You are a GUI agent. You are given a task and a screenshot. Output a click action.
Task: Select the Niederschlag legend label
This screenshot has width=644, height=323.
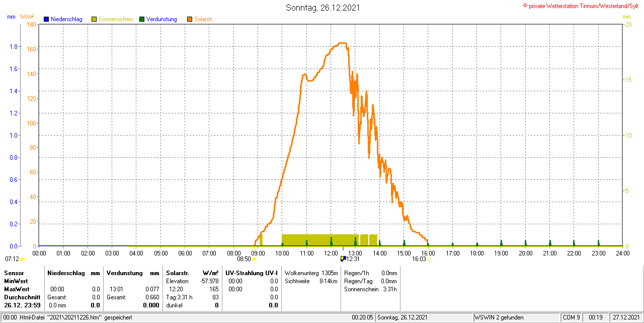(66, 19)
